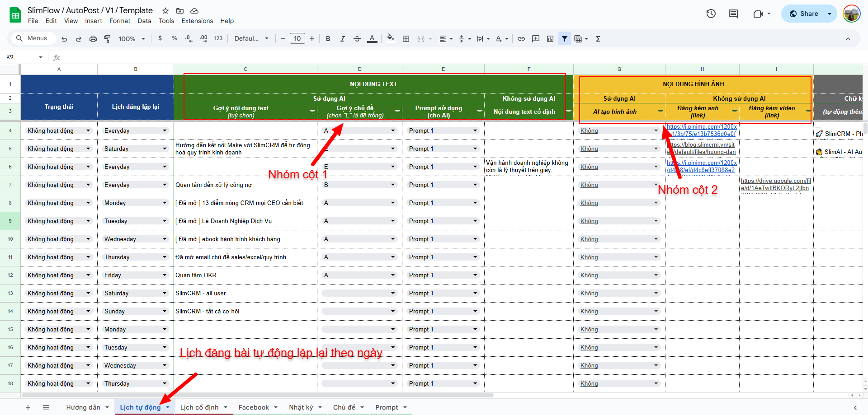
Task: Open version history clock icon
Action: click(711, 14)
